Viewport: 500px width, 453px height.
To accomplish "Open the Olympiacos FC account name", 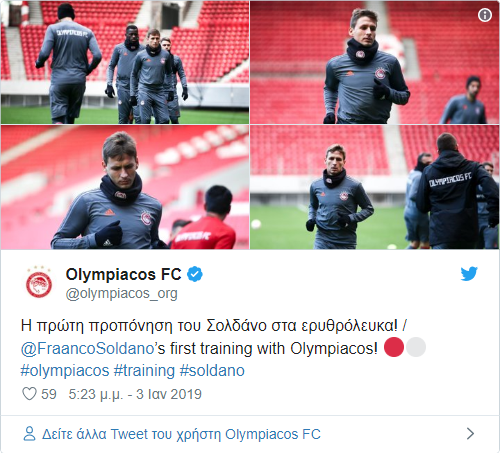I will [123, 274].
